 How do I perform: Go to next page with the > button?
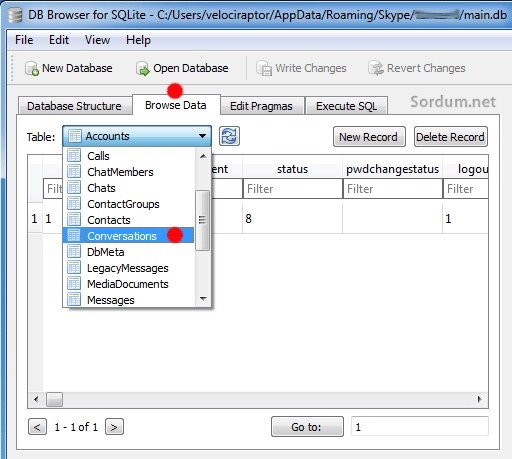tap(114, 427)
